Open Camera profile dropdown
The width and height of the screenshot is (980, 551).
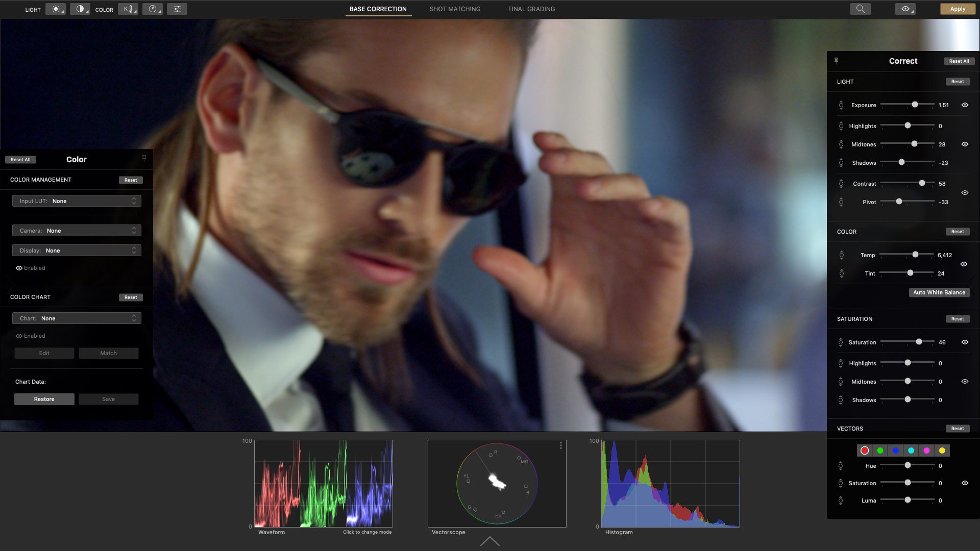(76, 230)
